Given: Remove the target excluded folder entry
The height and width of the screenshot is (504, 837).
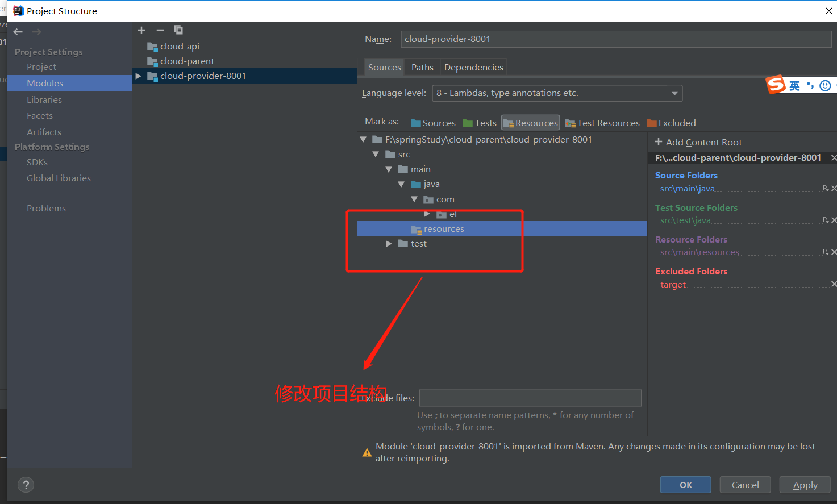Looking at the screenshot, I should (x=833, y=284).
